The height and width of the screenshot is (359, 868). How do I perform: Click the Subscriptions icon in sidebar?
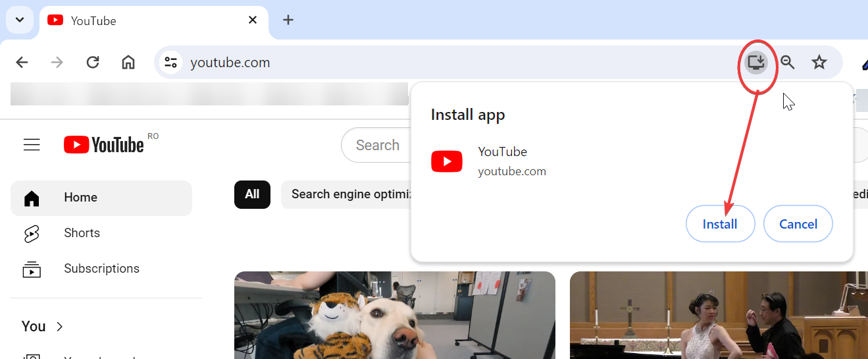point(32,269)
